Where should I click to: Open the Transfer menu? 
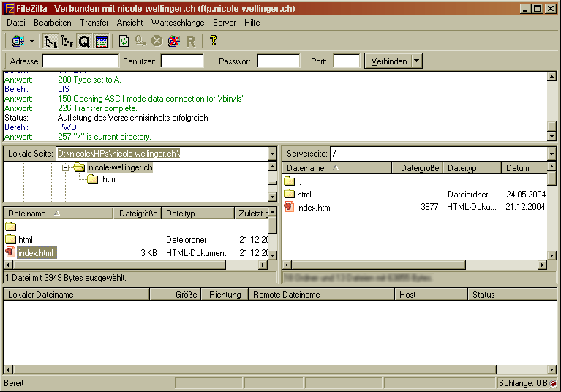[x=94, y=23]
